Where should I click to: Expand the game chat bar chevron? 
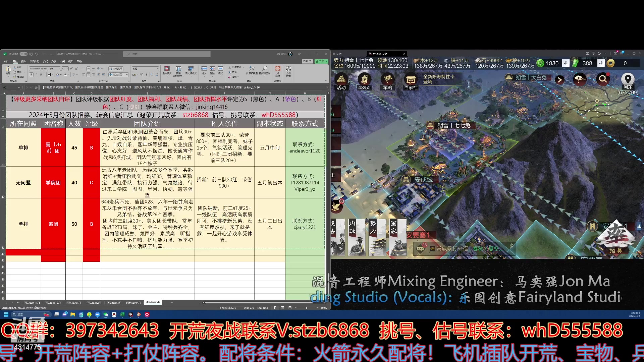[x=512, y=246]
